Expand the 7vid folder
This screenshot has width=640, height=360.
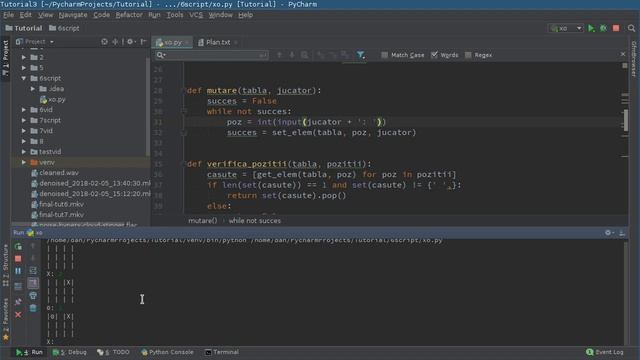click(x=24, y=131)
